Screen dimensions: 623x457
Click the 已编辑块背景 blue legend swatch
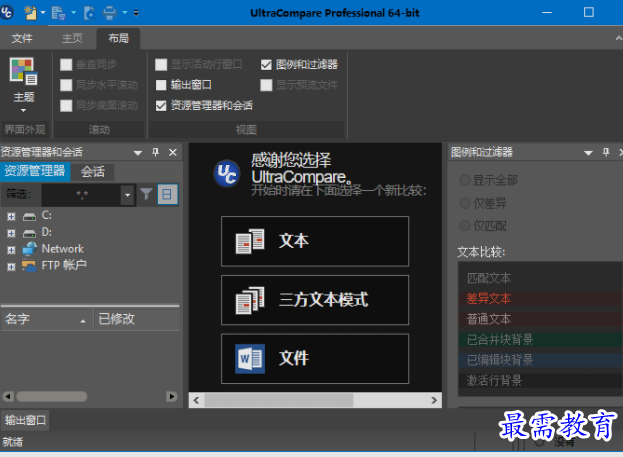click(541, 360)
